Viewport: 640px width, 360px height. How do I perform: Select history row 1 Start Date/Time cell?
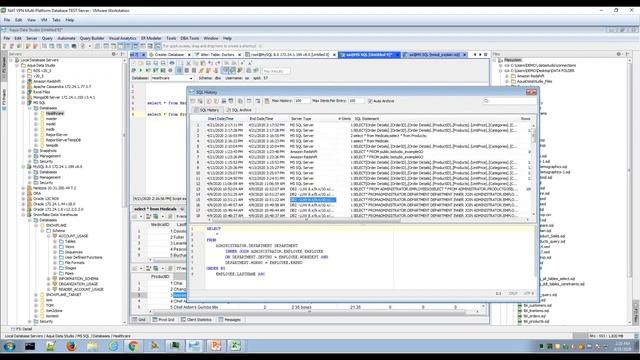(224, 125)
